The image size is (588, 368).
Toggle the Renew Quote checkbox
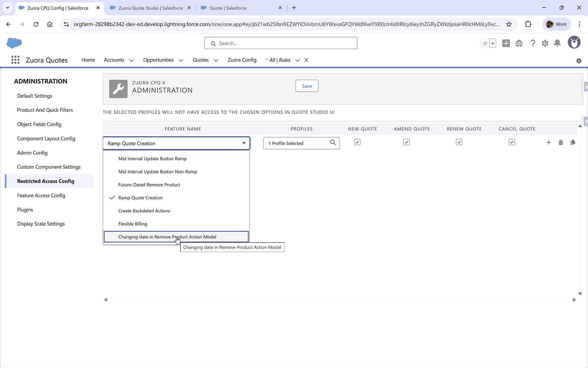point(459,142)
